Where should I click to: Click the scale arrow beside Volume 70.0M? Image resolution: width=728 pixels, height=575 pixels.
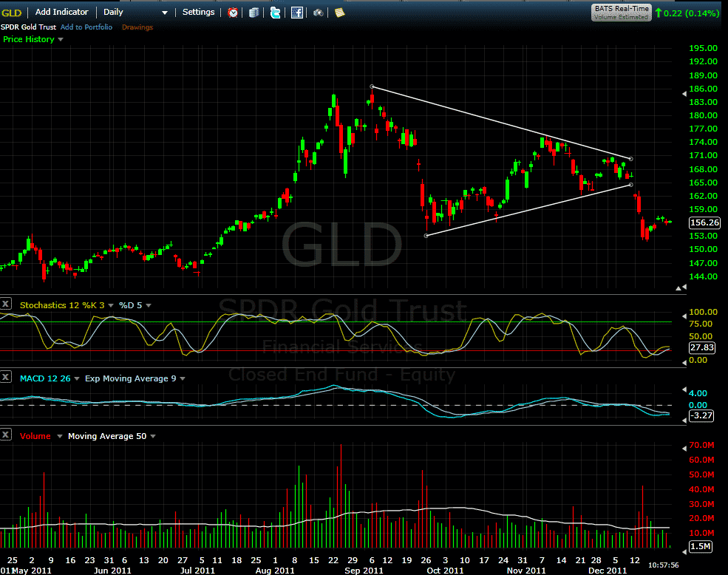coord(684,448)
